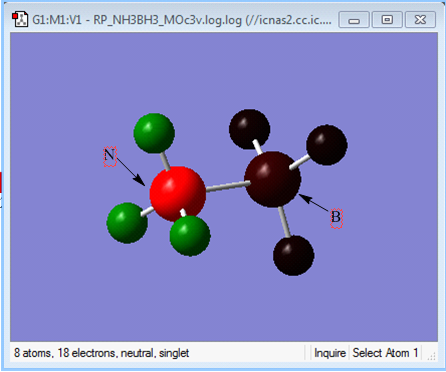Click the bond from boron to lowest hydrogen
The width and height of the screenshot is (446, 372).
pos(284,222)
